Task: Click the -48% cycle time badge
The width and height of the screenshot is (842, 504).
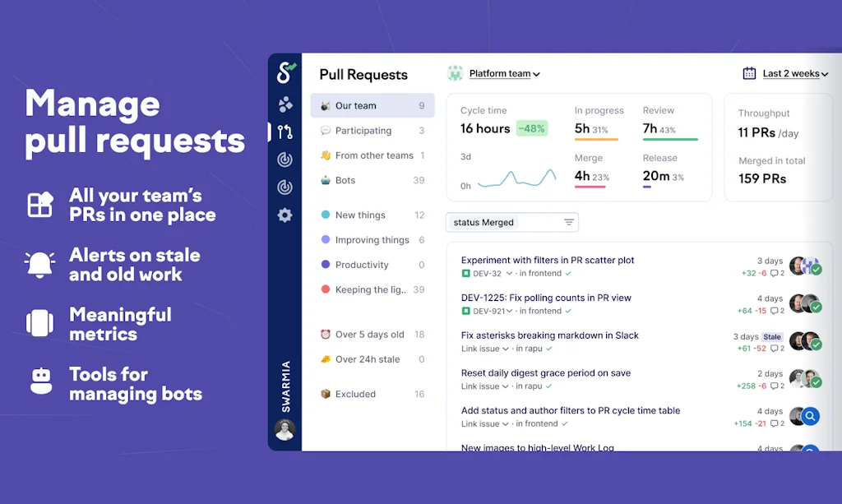Action: point(531,128)
